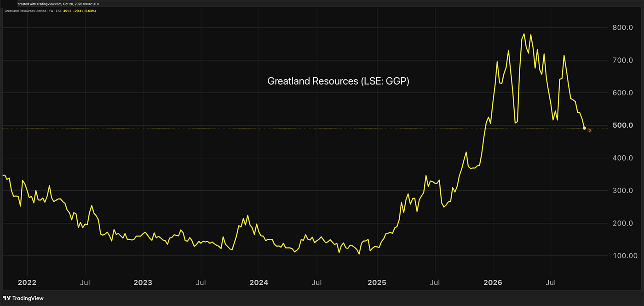The height and width of the screenshot is (306, 644).
Task: Click the 2026 label on the time axis
Action: pyautogui.click(x=493, y=282)
